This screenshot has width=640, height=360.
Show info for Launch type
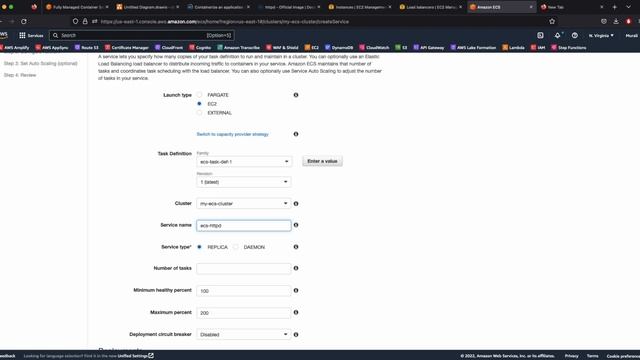(296, 95)
